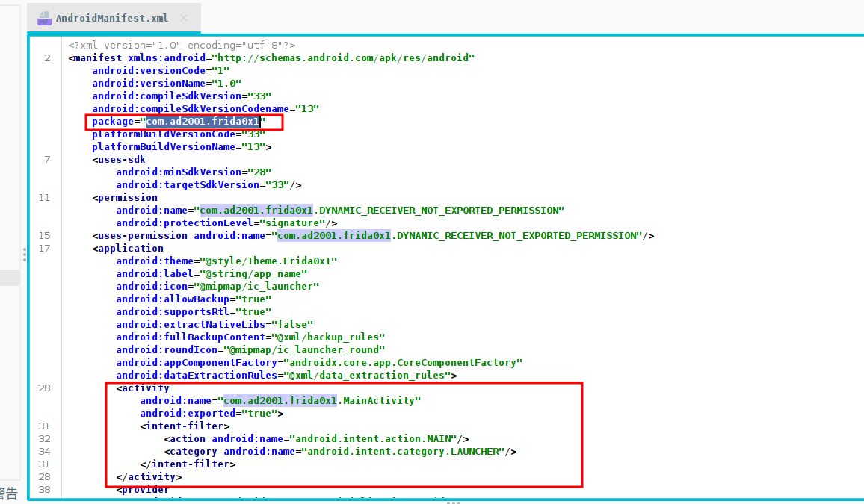Click the android:targetSdkVersion attribute
Viewport: 864px width, 504px height.
pos(187,184)
